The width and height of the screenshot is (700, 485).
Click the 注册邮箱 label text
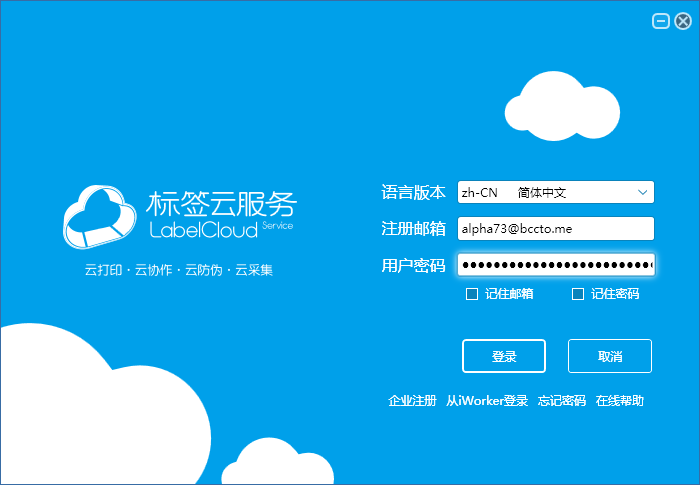pyautogui.click(x=413, y=229)
